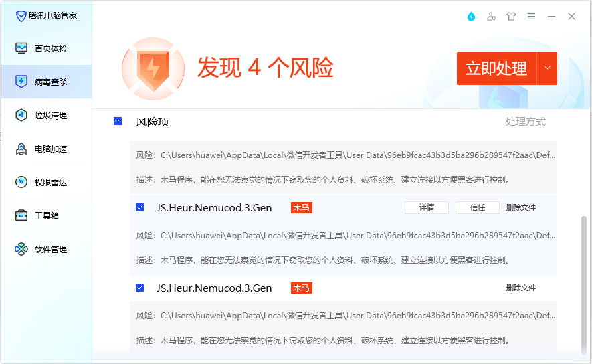Screen dimensions: 592x364
Task: Open the 垃圾清理 hexagon icon
Action: (x=21, y=115)
